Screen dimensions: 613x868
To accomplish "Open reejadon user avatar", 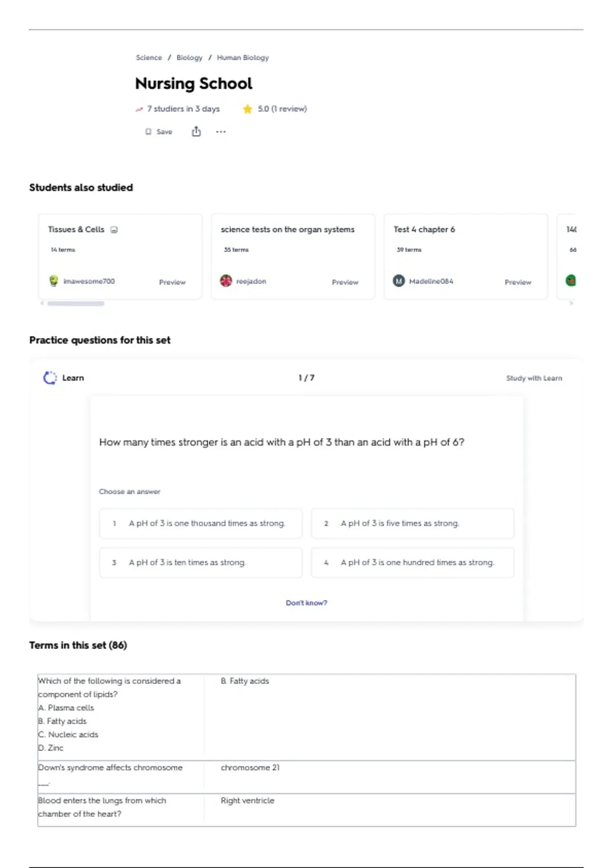I will point(226,281).
